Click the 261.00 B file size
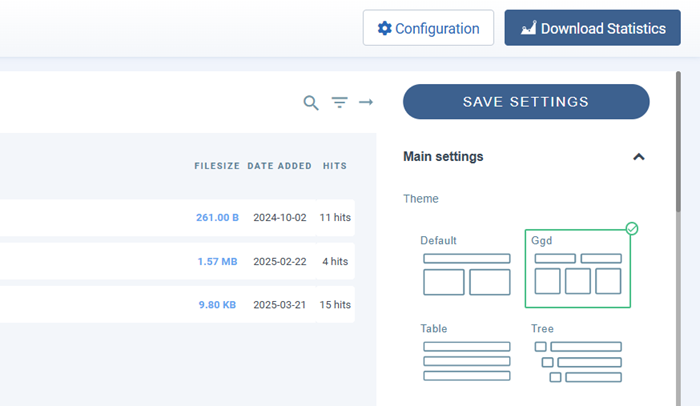This screenshot has width=700, height=406. [217, 217]
